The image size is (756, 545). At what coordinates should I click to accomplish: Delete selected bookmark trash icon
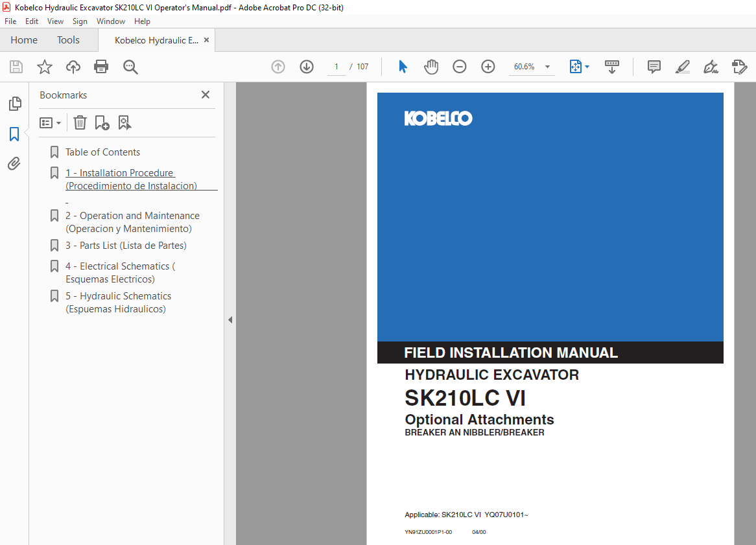click(80, 122)
